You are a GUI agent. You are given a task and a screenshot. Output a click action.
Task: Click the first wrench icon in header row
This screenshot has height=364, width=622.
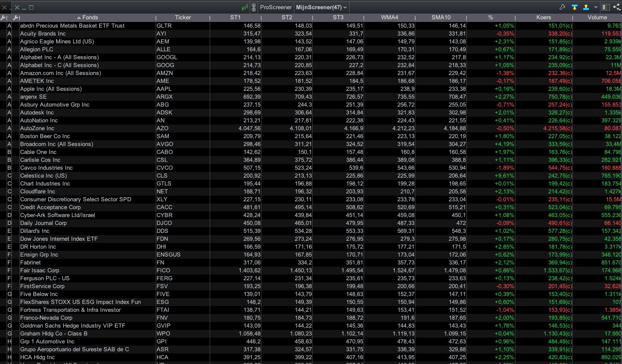point(4,18)
